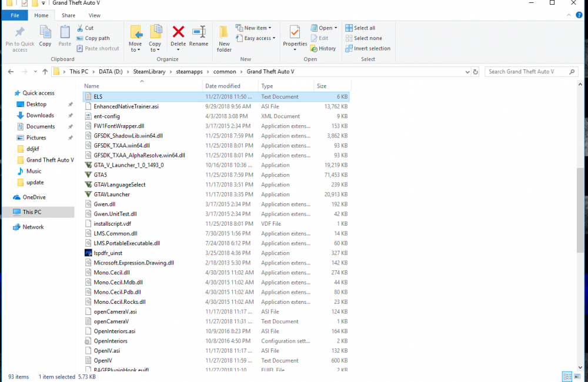Open the Open button dropdown arrow

(x=336, y=28)
